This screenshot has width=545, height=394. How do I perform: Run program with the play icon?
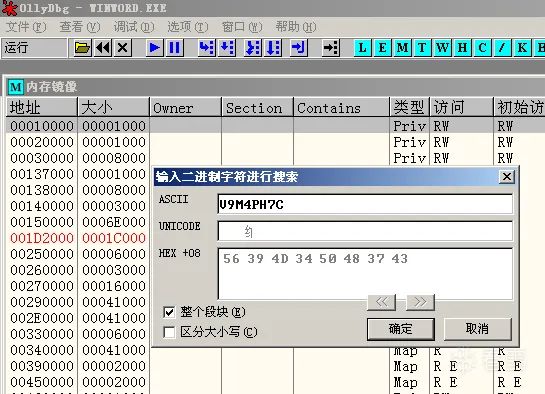[154, 48]
